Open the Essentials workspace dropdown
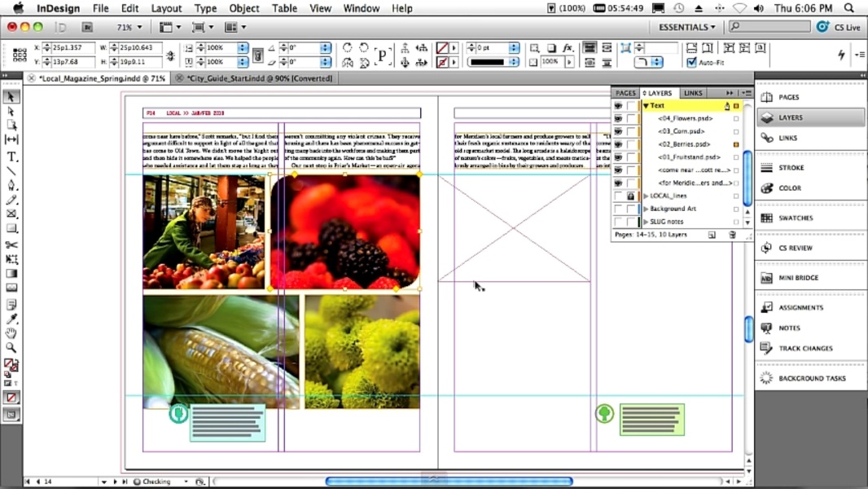The height and width of the screenshot is (489, 868). click(x=687, y=27)
